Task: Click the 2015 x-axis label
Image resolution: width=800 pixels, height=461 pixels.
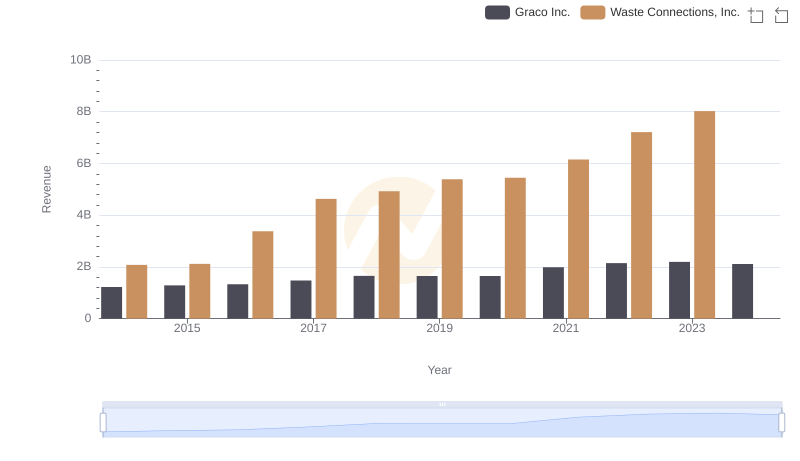Action: [187, 328]
